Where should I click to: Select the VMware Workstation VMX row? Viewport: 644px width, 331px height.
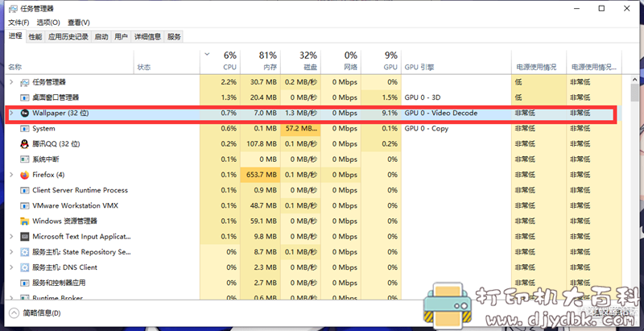click(x=313, y=205)
